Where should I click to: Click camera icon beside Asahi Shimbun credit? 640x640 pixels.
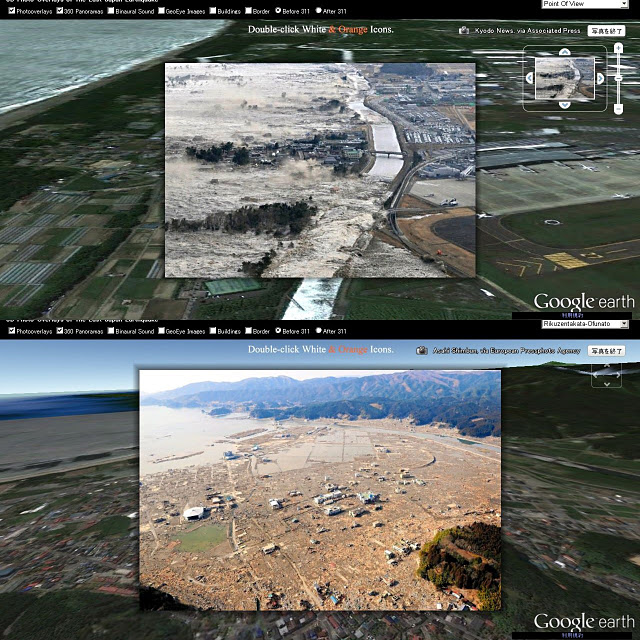(x=422, y=351)
